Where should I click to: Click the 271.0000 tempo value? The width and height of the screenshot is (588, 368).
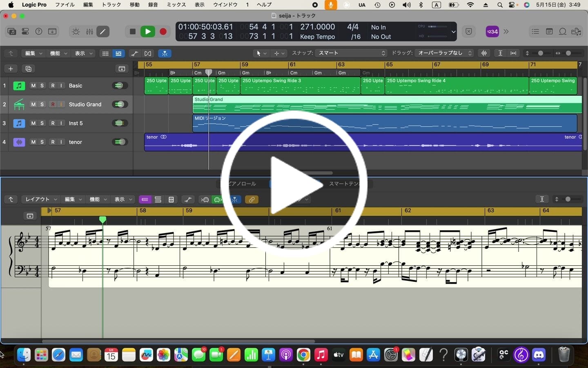tap(318, 27)
